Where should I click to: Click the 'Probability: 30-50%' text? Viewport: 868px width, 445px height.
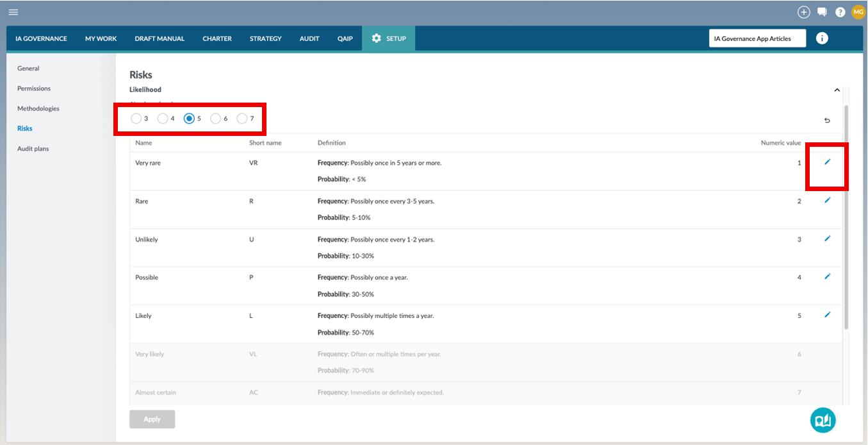(x=346, y=294)
